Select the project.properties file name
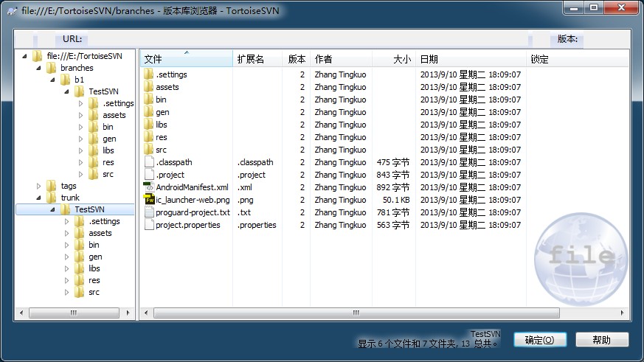This screenshot has width=644, height=362. (x=187, y=225)
